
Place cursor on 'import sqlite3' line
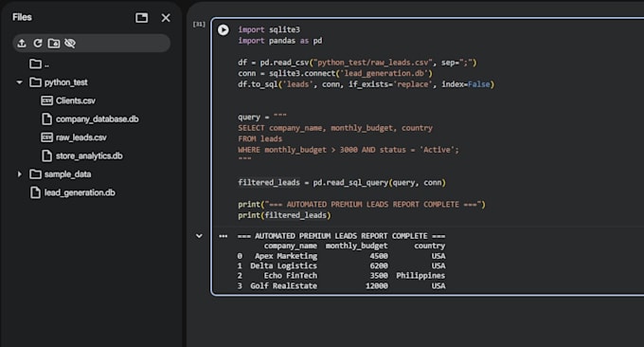[269, 29]
